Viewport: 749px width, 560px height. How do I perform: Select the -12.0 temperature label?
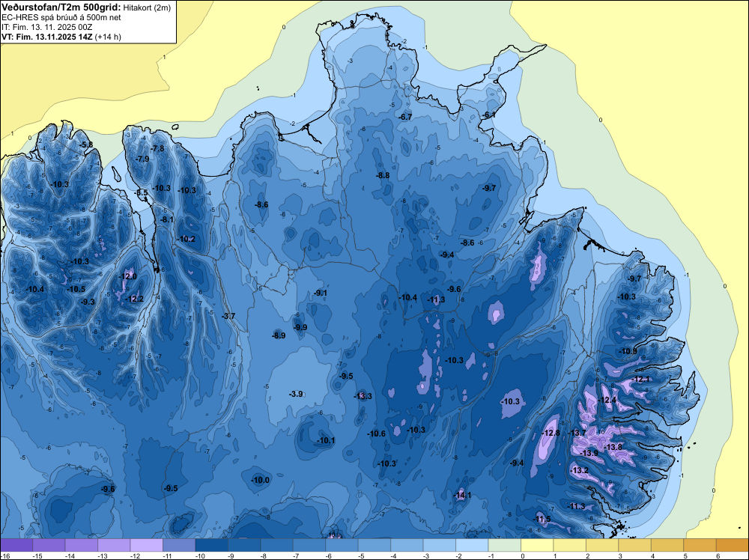click(x=128, y=276)
